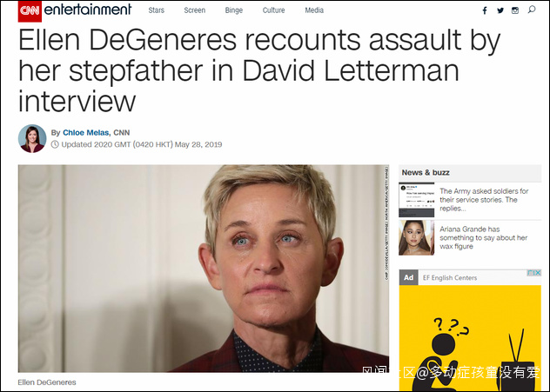
Task: Open the Stars section
Action: click(x=156, y=10)
